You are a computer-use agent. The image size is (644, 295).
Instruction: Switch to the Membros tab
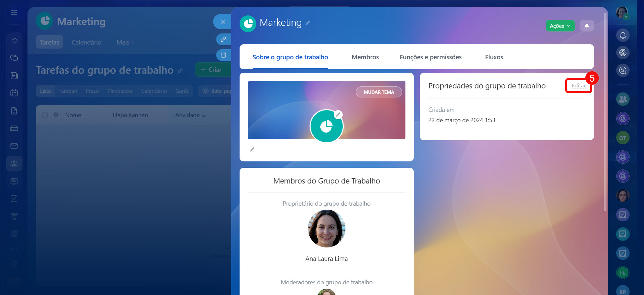(x=365, y=57)
